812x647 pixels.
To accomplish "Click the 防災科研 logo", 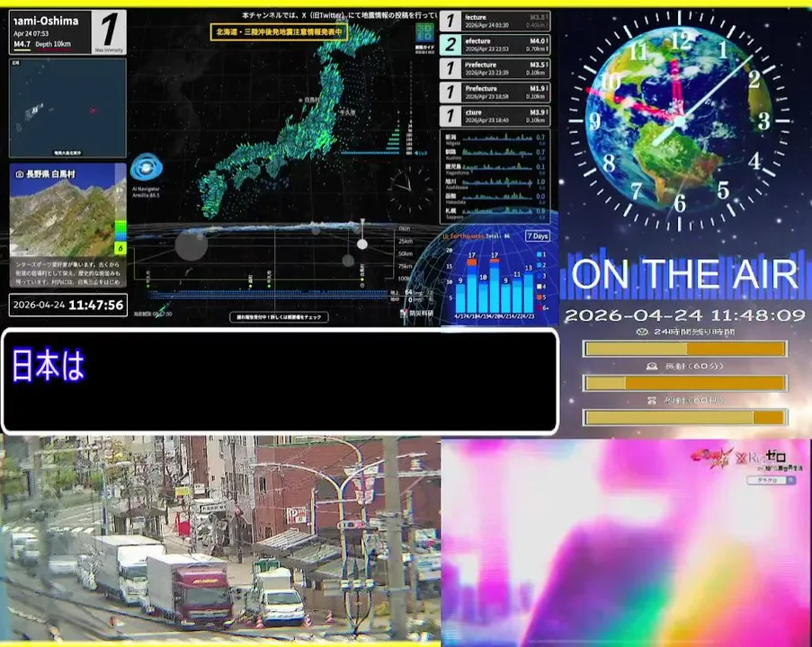I will pyautogui.click(x=417, y=313).
